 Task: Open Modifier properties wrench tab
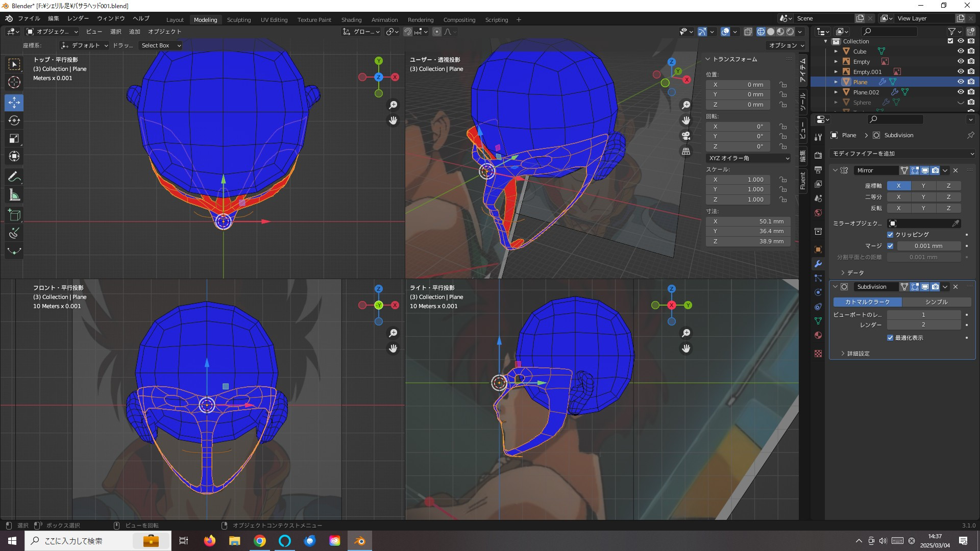pos(818,264)
